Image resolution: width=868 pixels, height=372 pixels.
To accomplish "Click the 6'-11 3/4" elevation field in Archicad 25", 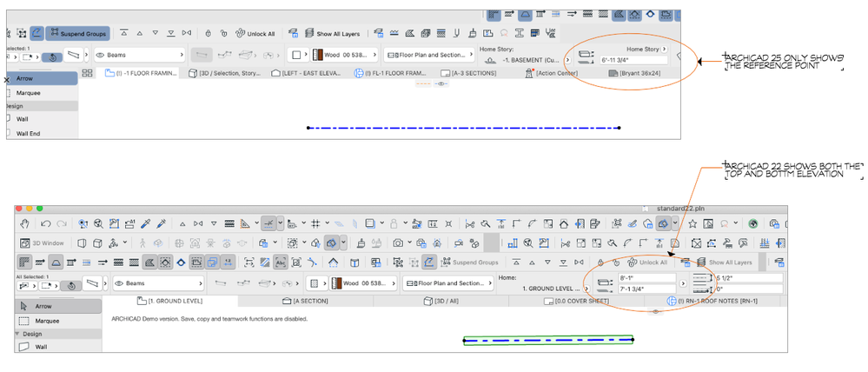I will click(x=635, y=60).
